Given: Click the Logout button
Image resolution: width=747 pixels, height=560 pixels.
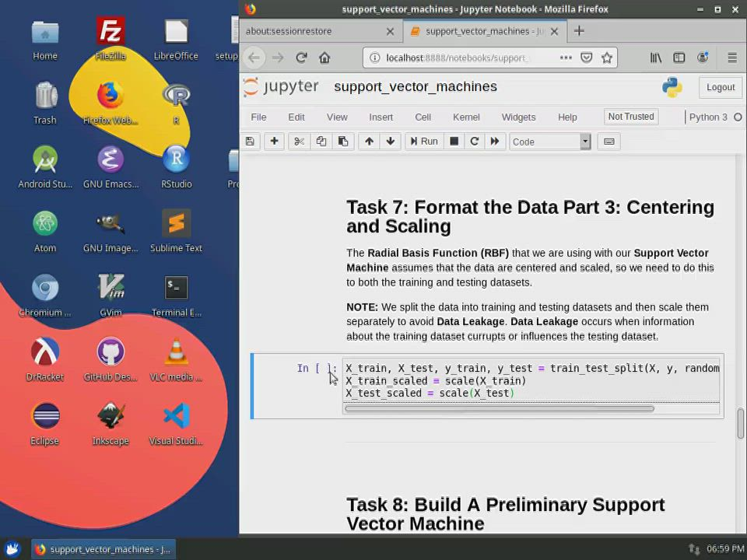Looking at the screenshot, I should [x=721, y=88].
